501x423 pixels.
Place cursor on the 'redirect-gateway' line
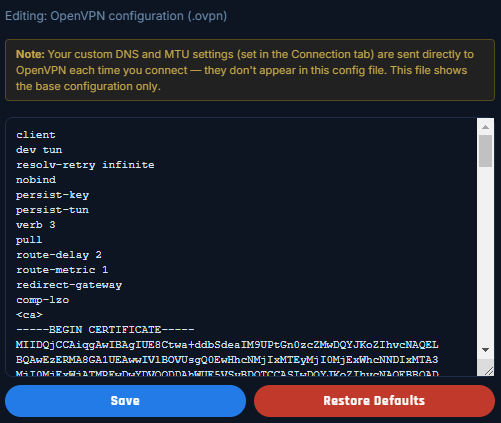click(69, 285)
